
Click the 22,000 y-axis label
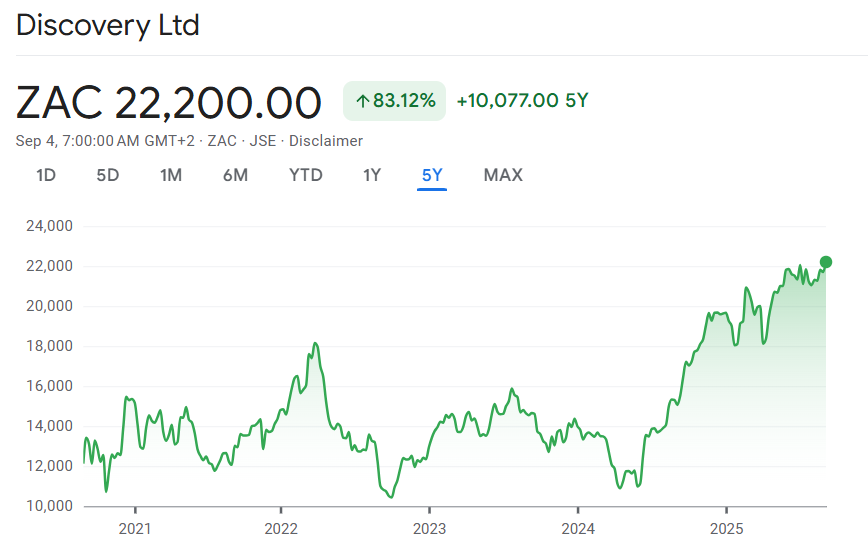(x=49, y=266)
